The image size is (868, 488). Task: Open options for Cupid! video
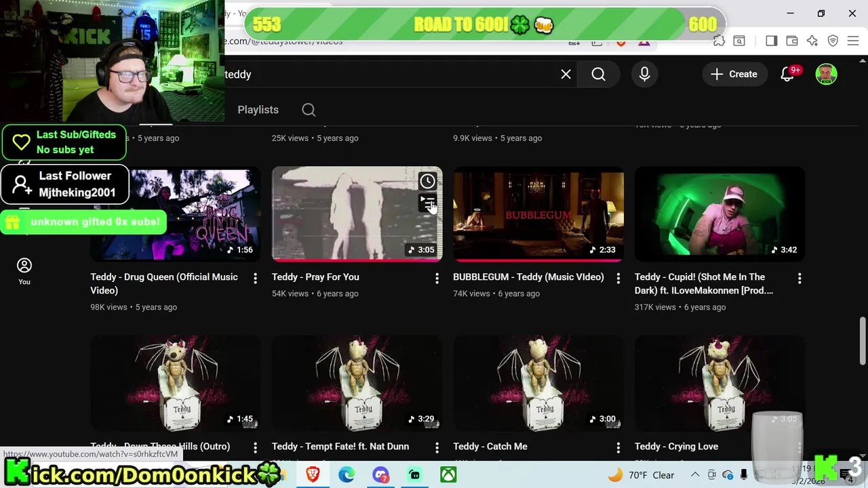click(800, 278)
